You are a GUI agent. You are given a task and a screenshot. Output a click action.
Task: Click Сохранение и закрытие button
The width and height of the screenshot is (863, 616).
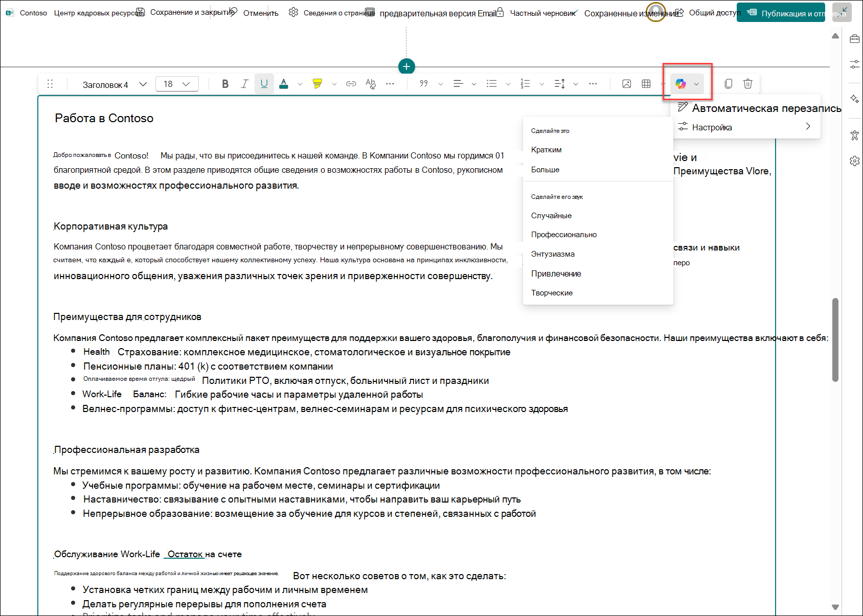pos(186,12)
